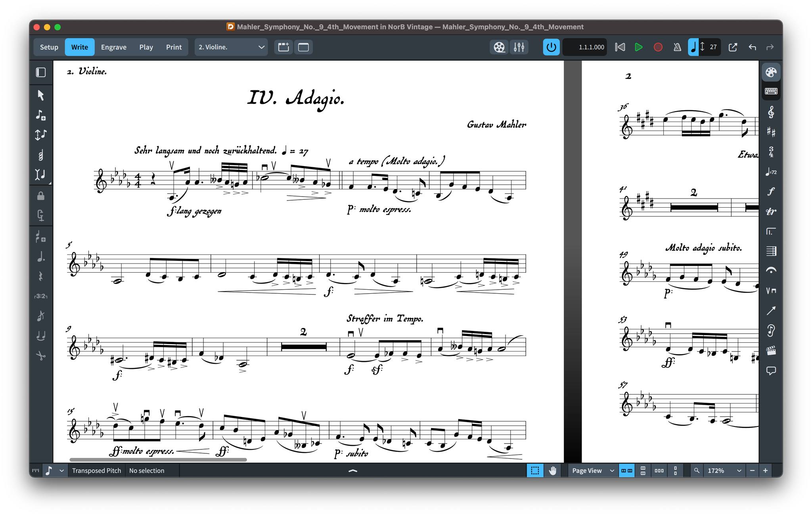Click the force duration clamp icon
The image size is (812, 516).
(41, 215)
